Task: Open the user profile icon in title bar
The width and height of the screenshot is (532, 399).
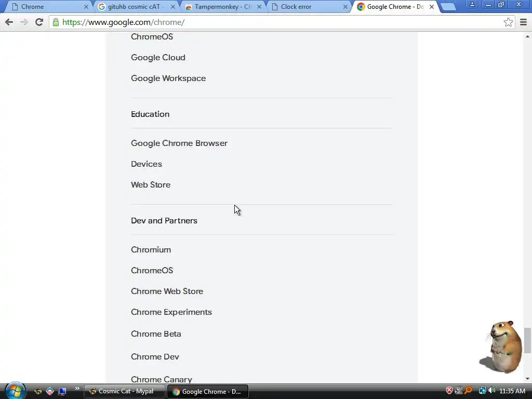Action: (x=472, y=4)
